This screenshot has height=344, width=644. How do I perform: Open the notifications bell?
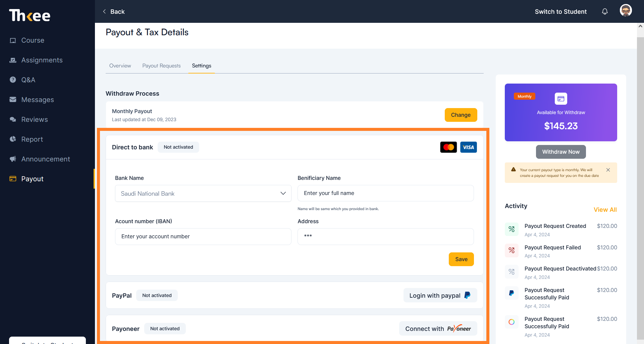pos(605,12)
